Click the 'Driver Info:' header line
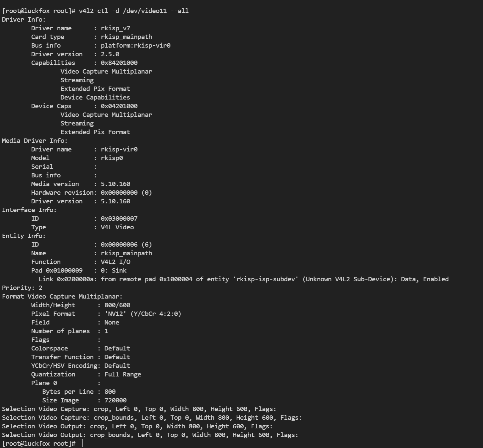The image size is (483, 448). click(x=24, y=19)
